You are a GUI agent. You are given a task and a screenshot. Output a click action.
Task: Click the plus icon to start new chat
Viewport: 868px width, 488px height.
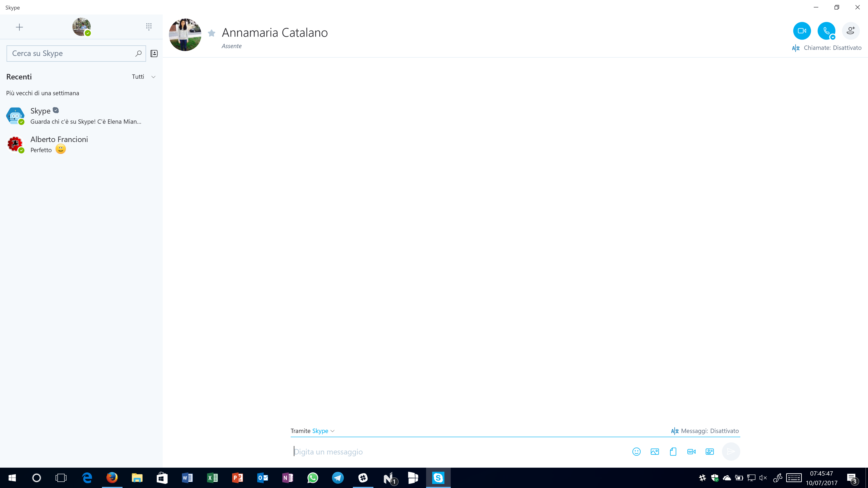click(x=19, y=27)
